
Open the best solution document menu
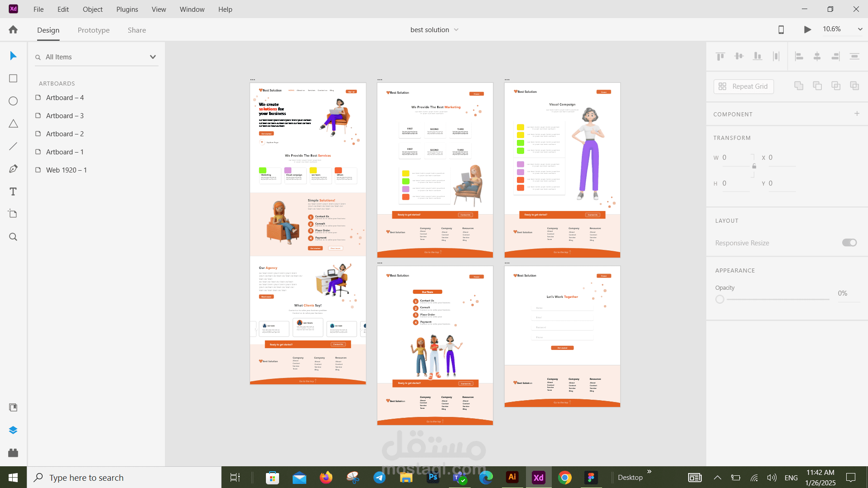click(457, 29)
